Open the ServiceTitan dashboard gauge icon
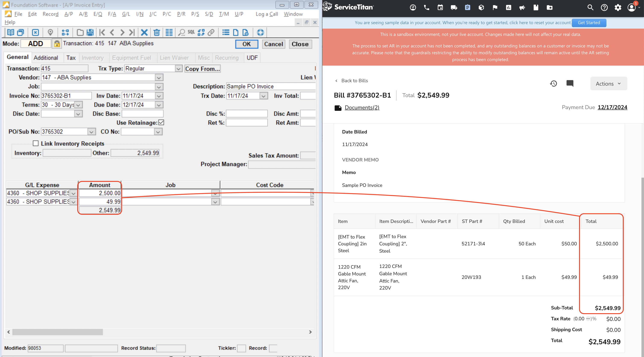The width and height of the screenshot is (644, 357). [413, 7]
